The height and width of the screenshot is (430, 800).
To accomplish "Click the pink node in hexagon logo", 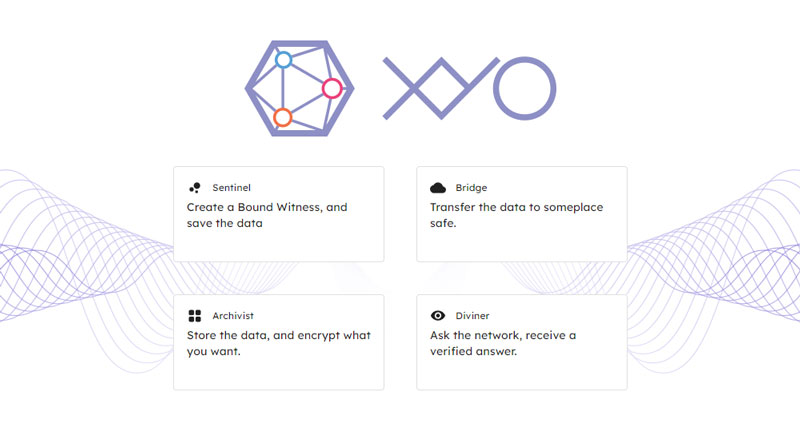I will (332, 89).
